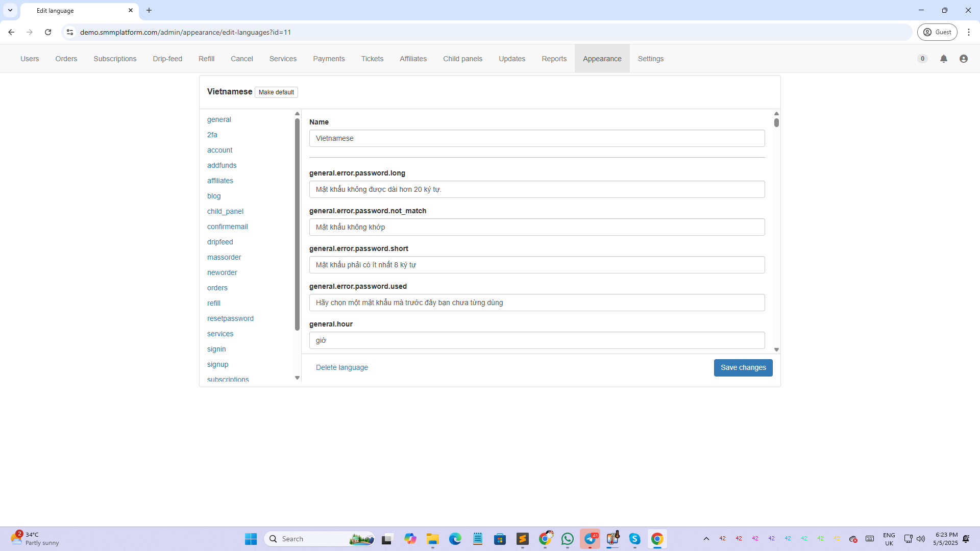Go to the Services menu tab
Image resolution: width=980 pixels, height=551 pixels.
283,59
